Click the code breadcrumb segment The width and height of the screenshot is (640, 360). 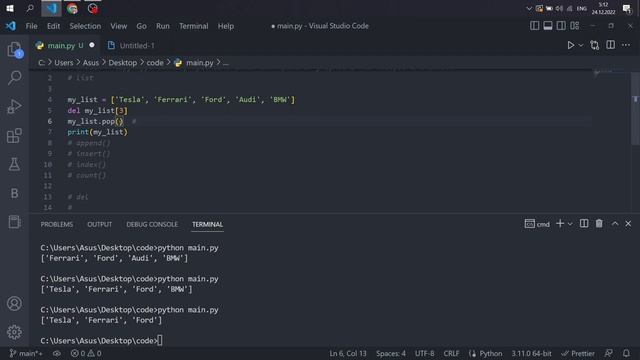click(x=155, y=63)
